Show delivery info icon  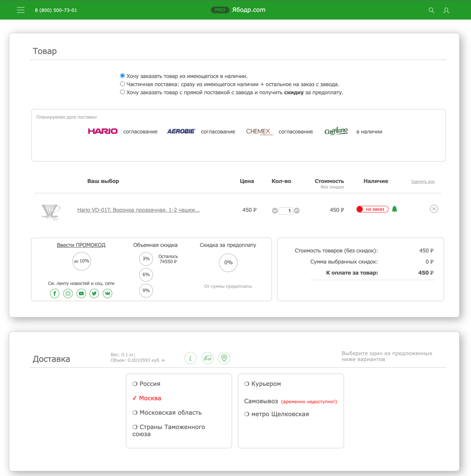point(191,358)
